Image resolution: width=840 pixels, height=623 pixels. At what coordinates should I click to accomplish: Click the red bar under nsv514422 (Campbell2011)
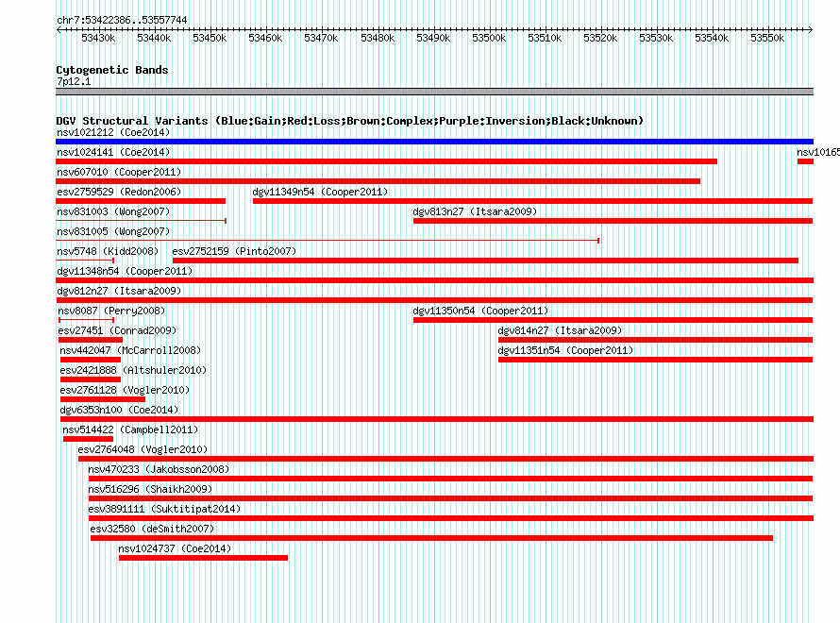(x=88, y=439)
